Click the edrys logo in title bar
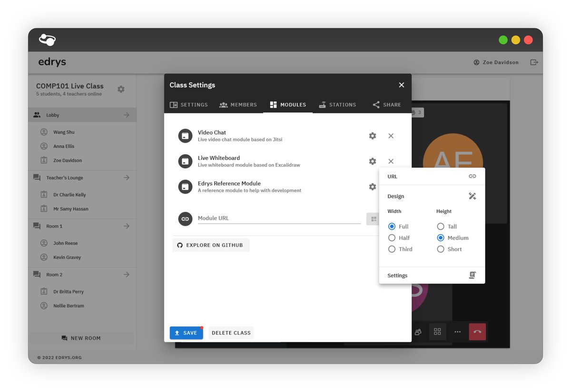The width and height of the screenshot is (571, 392). [47, 39]
